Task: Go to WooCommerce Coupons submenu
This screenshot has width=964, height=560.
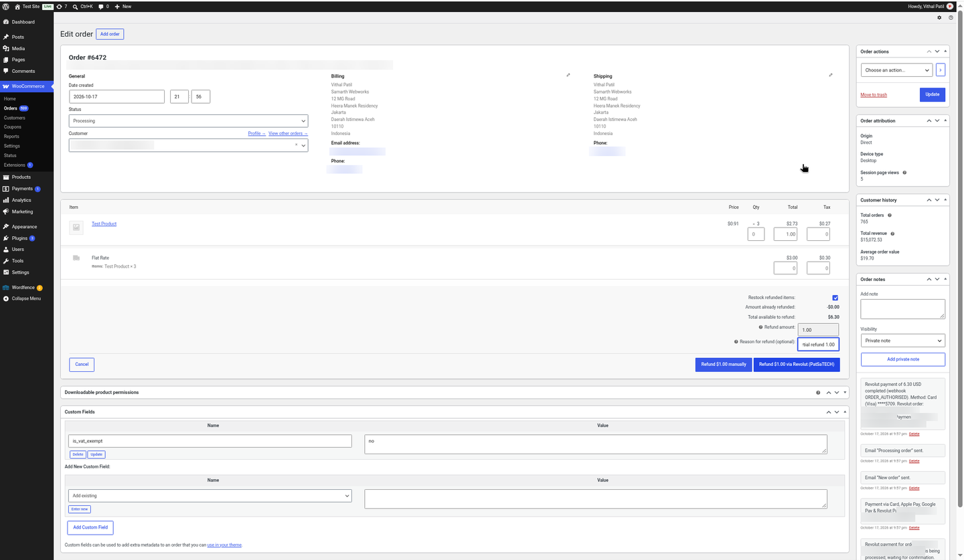Action: (x=13, y=127)
